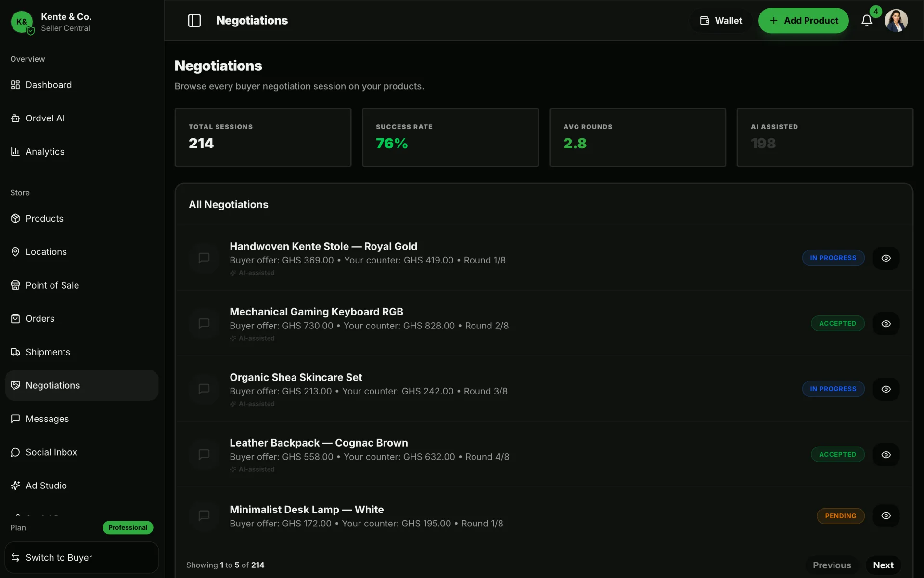This screenshot has height=578, width=924.
Task: Go to Next page of negotiations
Action: pos(883,565)
